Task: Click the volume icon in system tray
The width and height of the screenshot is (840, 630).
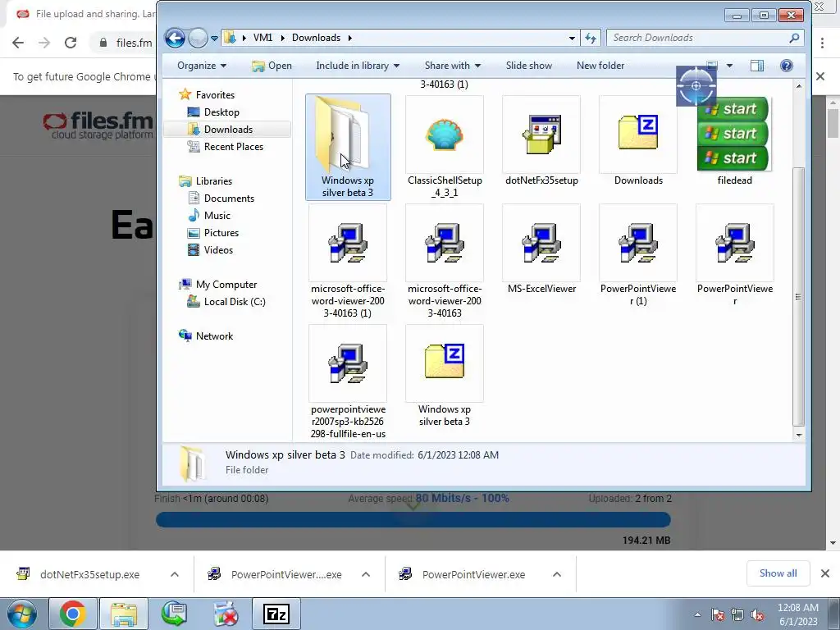Action: (x=757, y=615)
